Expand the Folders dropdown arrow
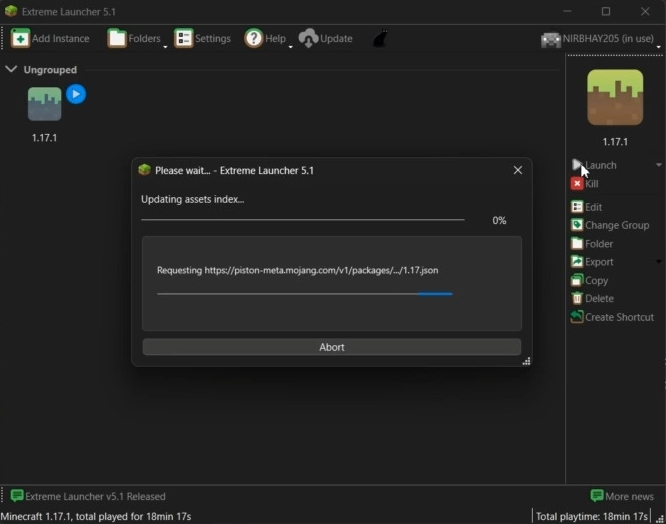This screenshot has width=666, height=524. 165,46
